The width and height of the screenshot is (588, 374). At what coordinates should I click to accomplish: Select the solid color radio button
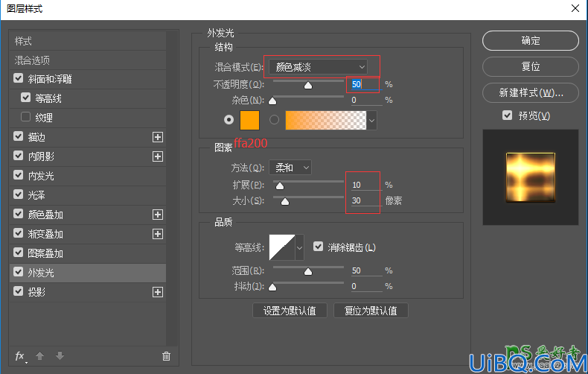229,120
